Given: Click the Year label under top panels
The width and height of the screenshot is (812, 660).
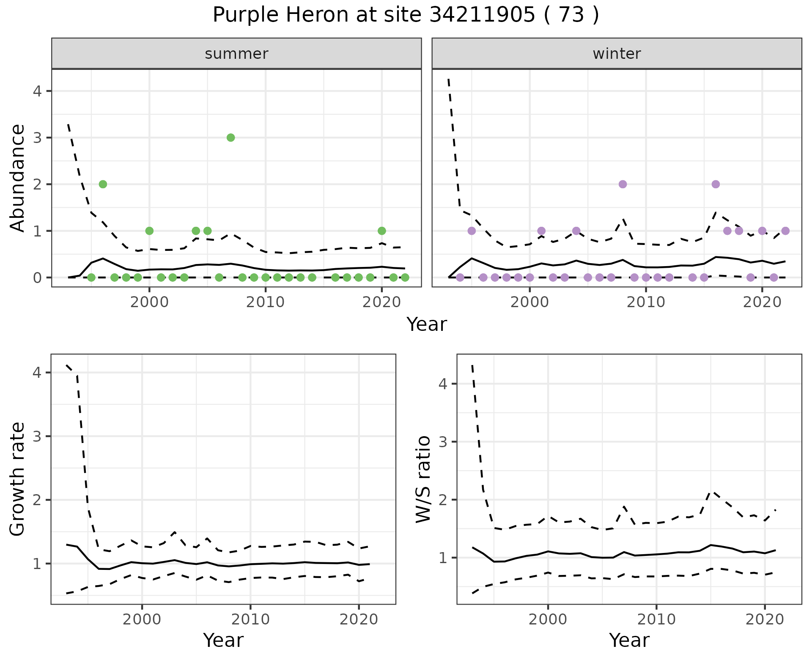Looking at the screenshot, I should coord(426,324).
